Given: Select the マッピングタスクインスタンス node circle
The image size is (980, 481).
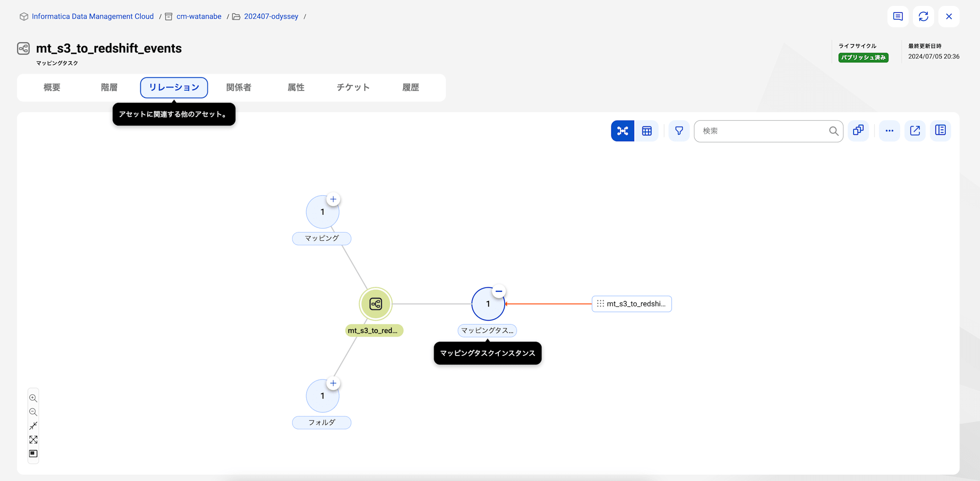Looking at the screenshot, I should pyautogui.click(x=488, y=304).
